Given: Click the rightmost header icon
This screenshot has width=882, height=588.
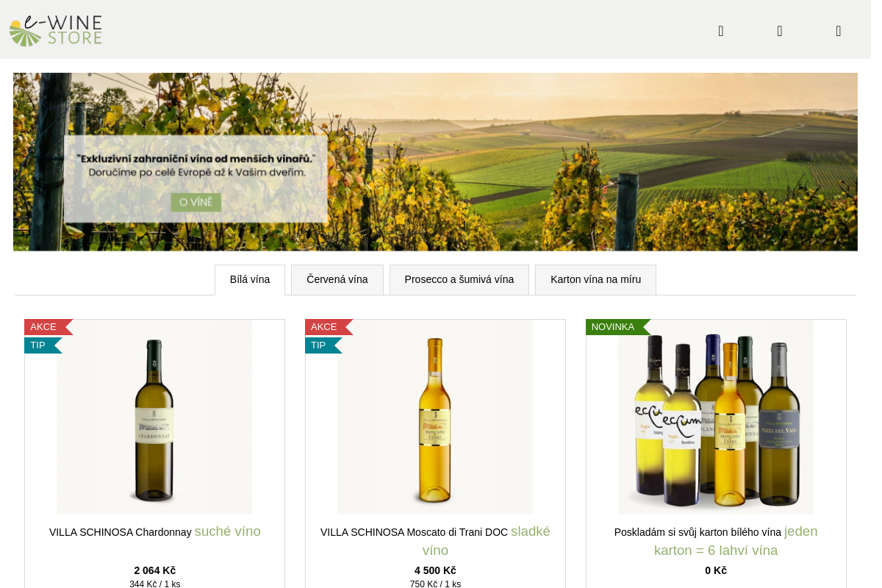Looking at the screenshot, I should pos(839,31).
